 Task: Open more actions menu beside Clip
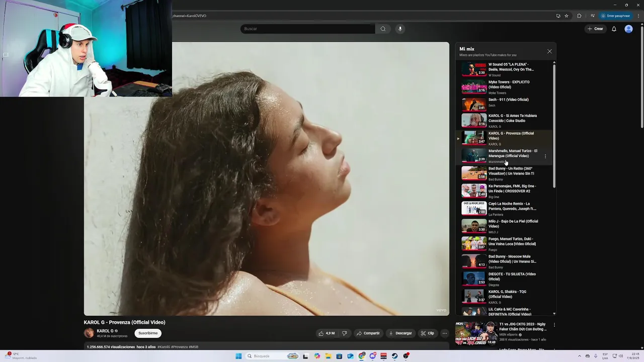click(x=444, y=333)
